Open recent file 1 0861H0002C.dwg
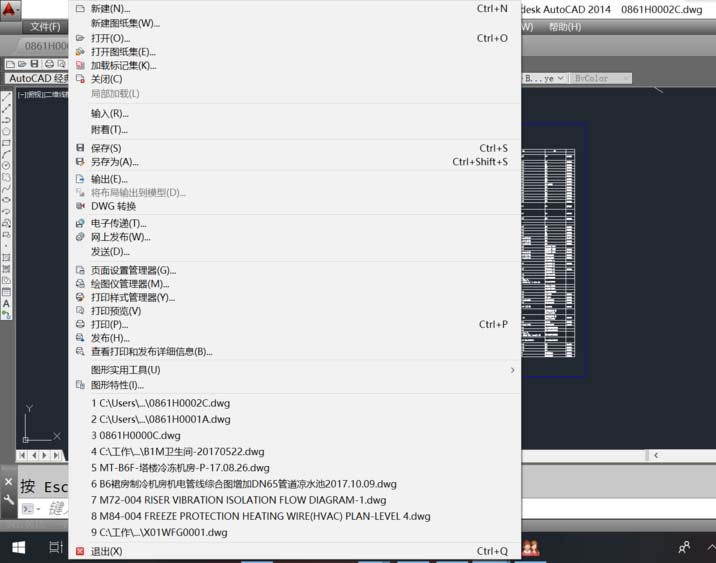The height and width of the screenshot is (563, 716). [295, 403]
